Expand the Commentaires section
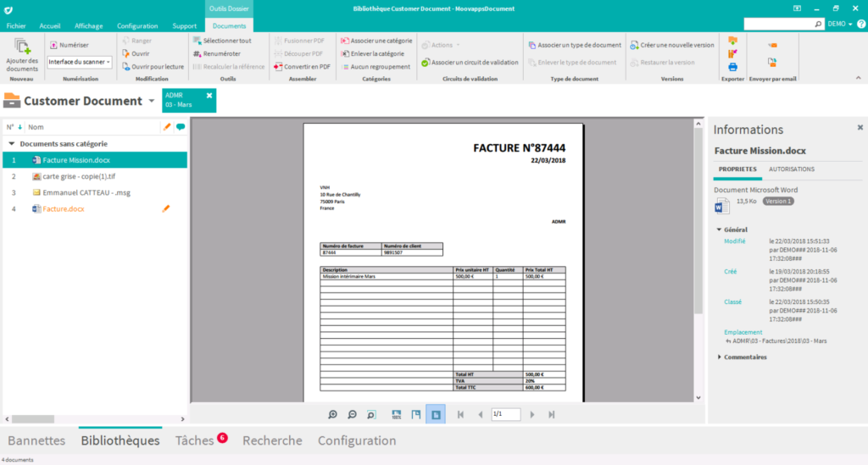 [719, 357]
